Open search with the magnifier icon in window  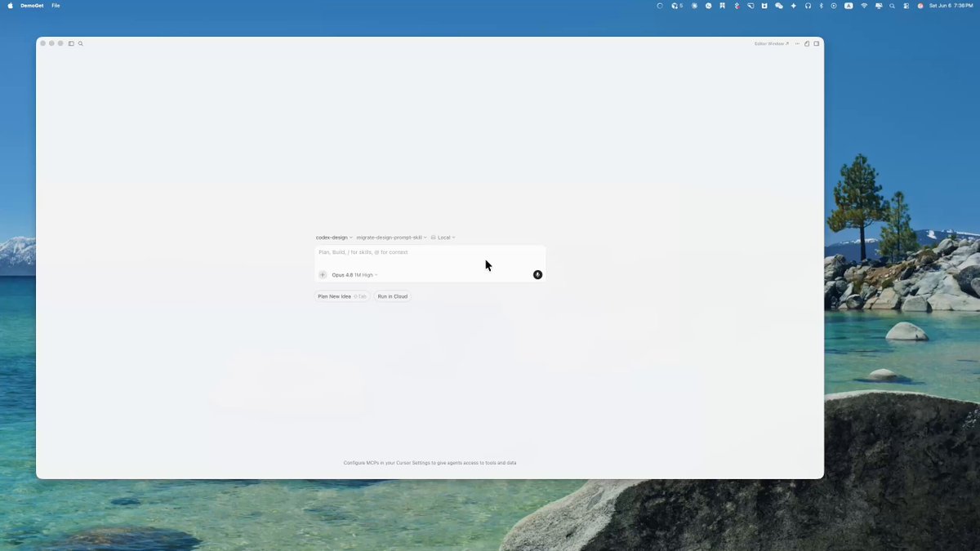[x=81, y=43]
